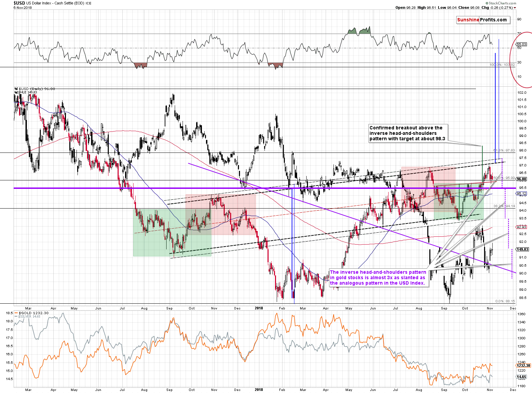532x393 pixels.
Task: Click the StockCharts.com copyright text
Action: [x=500, y=3]
